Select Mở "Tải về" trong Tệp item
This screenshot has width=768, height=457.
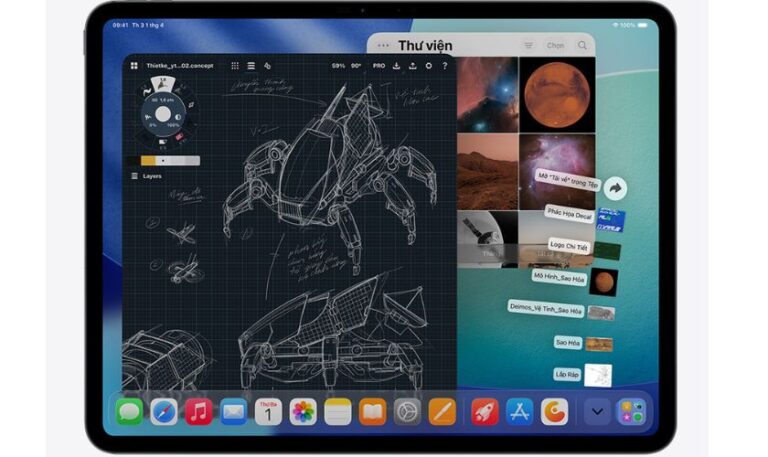[x=568, y=180]
